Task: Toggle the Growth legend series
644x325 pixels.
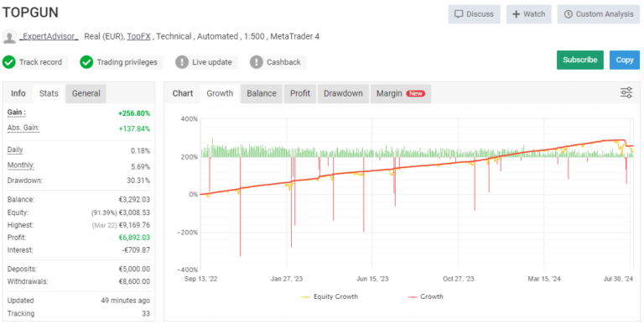Action: 425,296
